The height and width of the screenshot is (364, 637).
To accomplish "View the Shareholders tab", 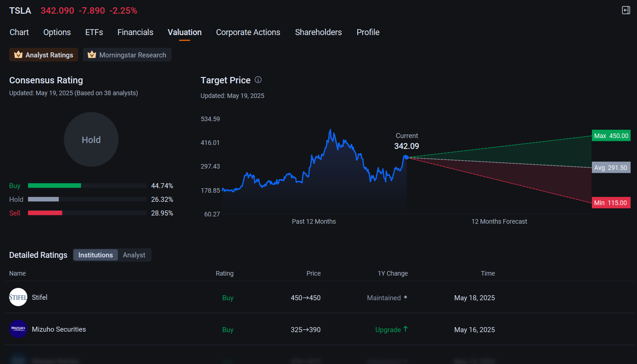I will tap(318, 32).
